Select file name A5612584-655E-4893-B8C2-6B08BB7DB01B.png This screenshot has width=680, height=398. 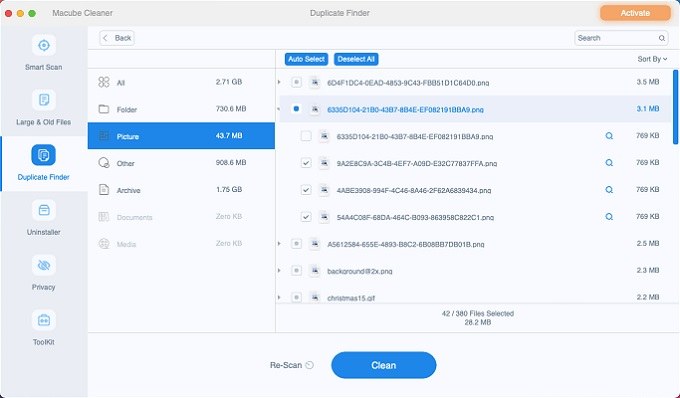(405, 244)
